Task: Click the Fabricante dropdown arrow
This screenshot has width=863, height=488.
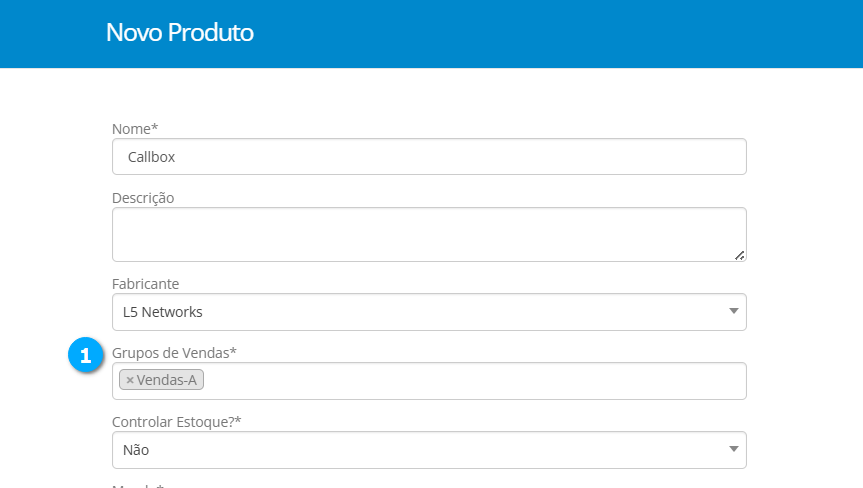Action: (x=735, y=311)
